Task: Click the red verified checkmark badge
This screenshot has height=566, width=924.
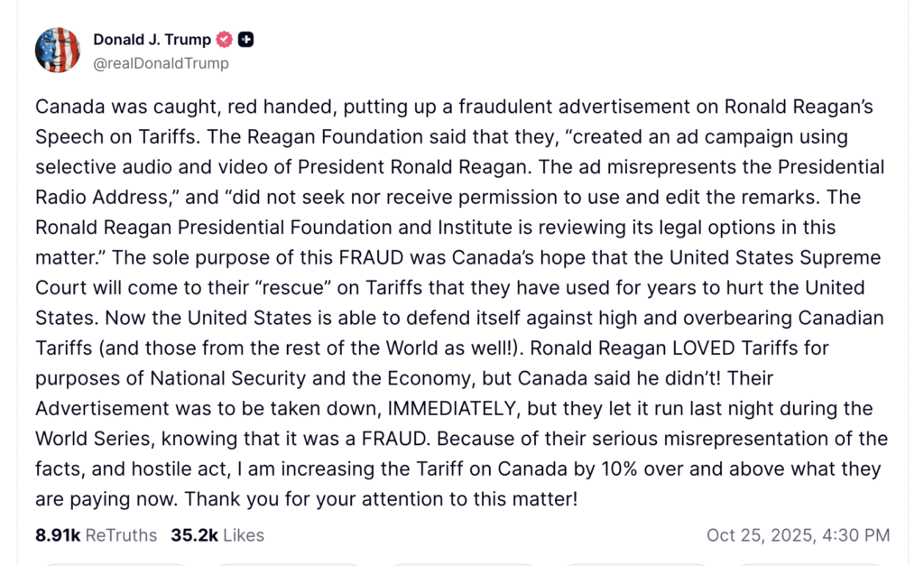Action: (x=225, y=40)
